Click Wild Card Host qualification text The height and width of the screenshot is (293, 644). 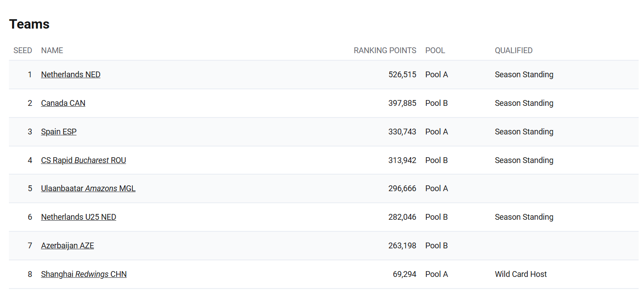[521, 274]
